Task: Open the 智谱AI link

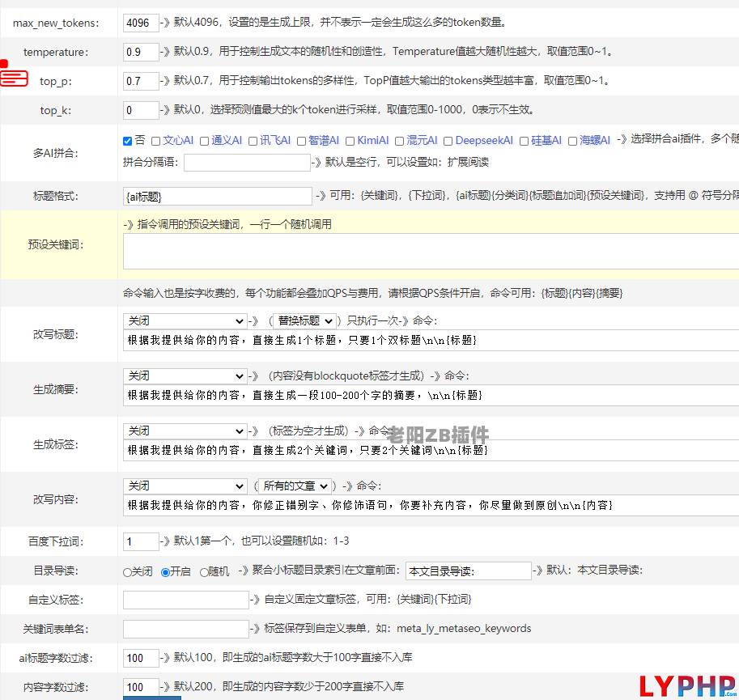Action: point(324,140)
